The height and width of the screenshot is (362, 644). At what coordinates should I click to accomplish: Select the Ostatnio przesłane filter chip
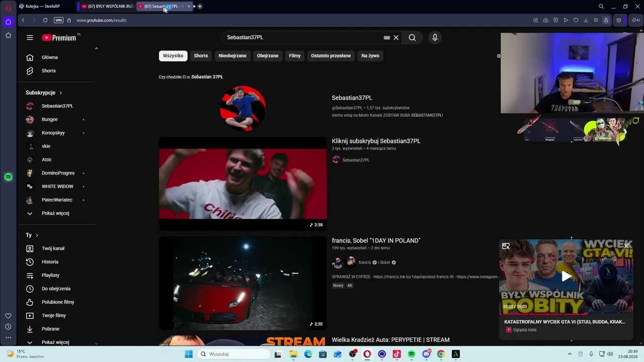pyautogui.click(x=331, y=56)
